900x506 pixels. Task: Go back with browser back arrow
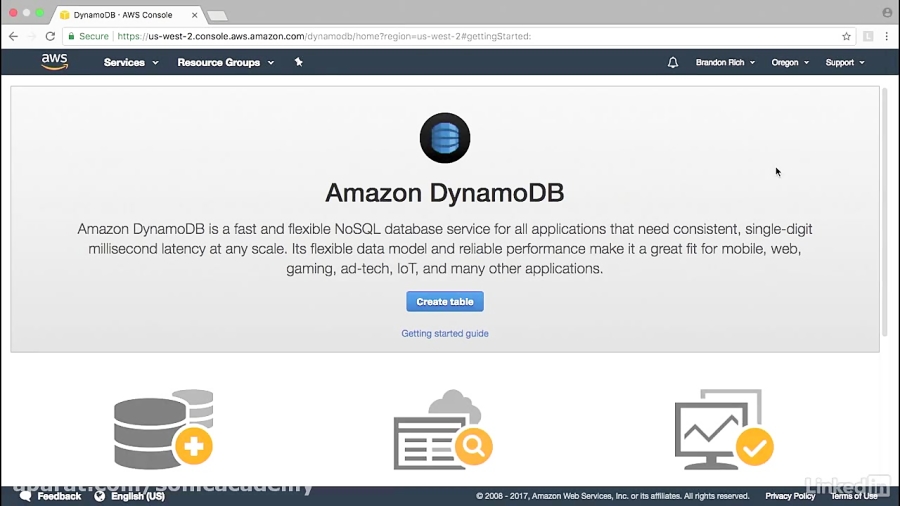13,36
